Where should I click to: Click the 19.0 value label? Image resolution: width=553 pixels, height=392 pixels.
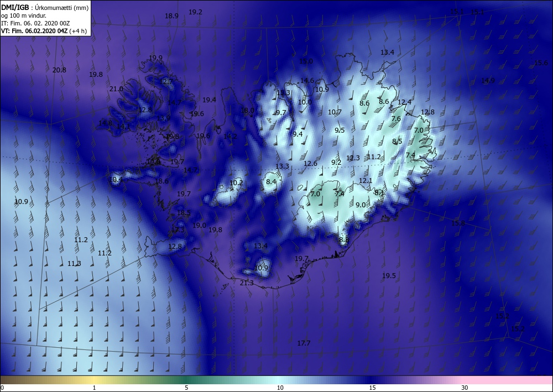[199, 225]
